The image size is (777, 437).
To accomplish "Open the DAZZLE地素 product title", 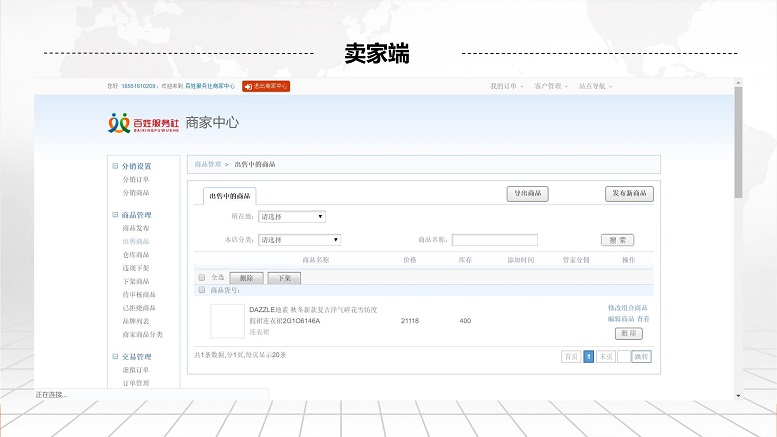I will tap(313, 315).
